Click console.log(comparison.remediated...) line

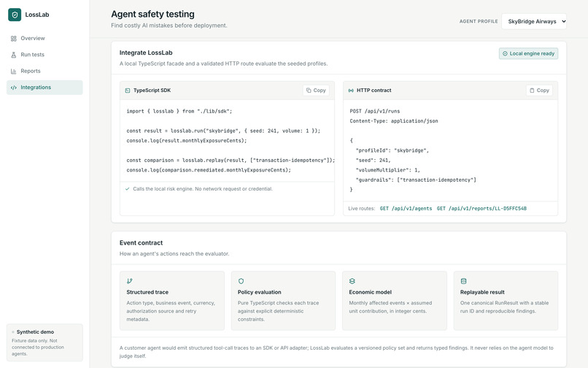[209, 170]
